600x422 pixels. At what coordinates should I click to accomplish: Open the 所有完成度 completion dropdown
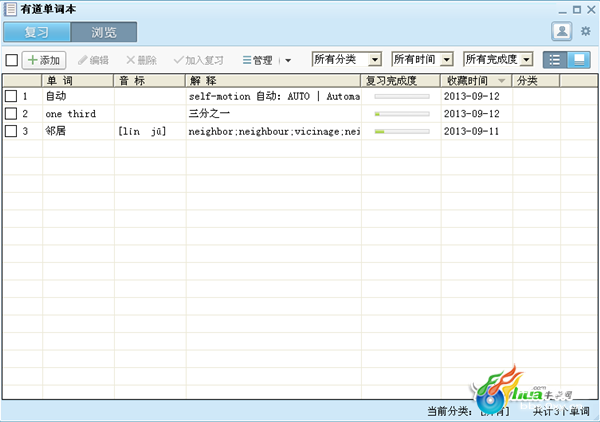tap(498, 59)
